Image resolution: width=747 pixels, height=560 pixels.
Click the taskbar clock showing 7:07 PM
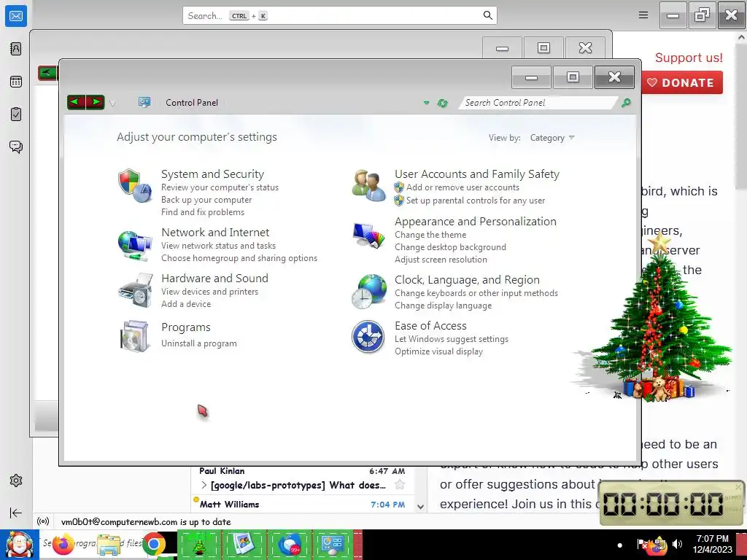(x=712, y=544)
